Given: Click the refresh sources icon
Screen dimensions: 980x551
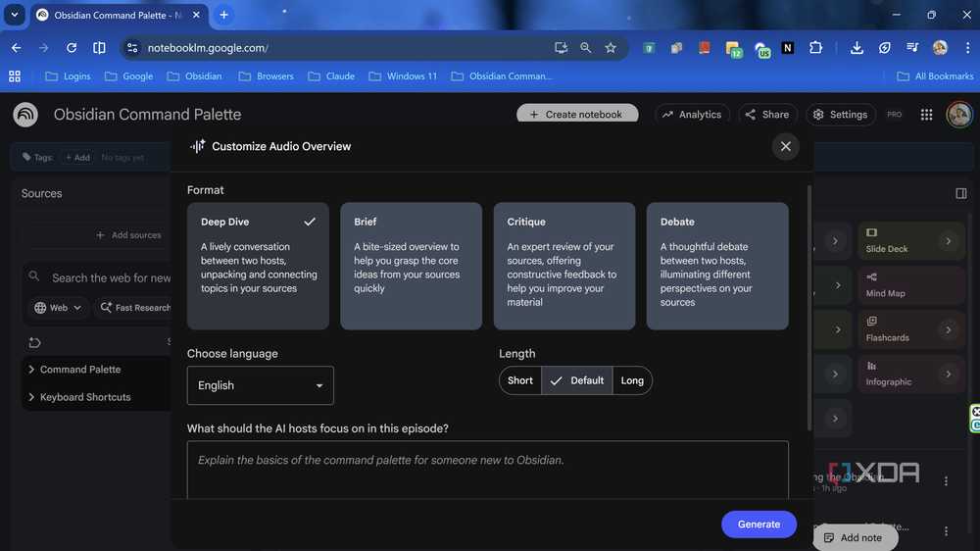Looking at the screenshot, I should tap(34, 343).
